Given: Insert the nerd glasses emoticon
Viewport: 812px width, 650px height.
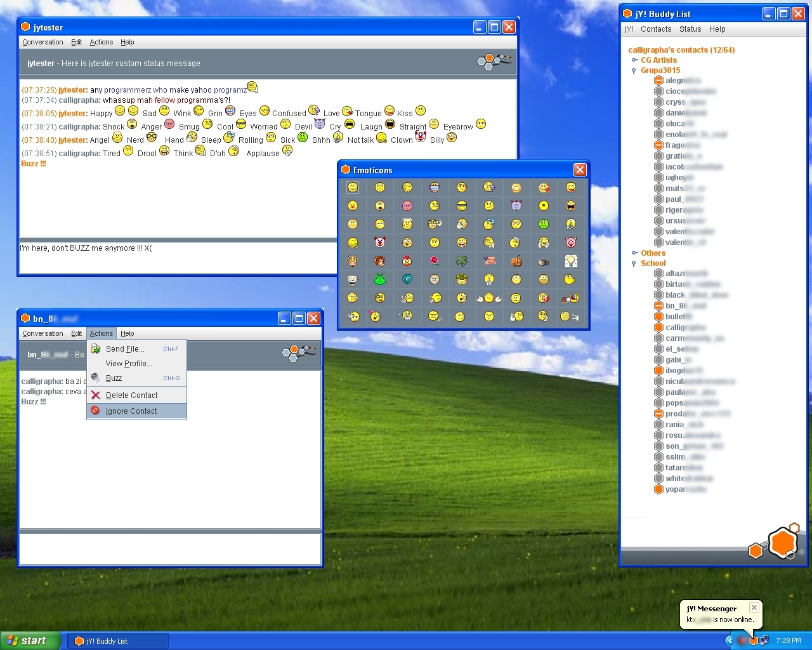Looking at the screenshot, I should [x=435, y=224].
